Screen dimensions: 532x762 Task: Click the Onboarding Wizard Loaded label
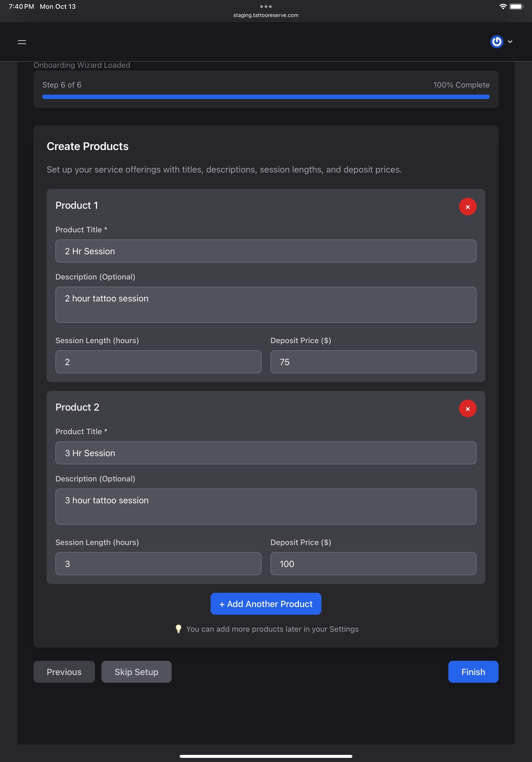coord(81,65)
